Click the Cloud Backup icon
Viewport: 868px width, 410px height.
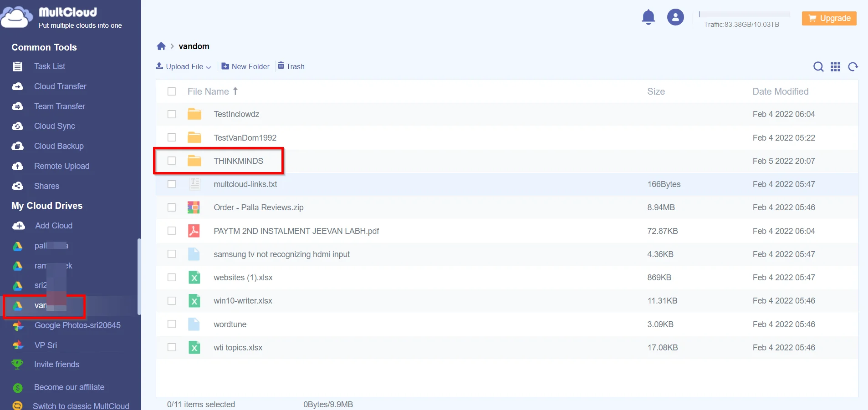tap(17, 146)
